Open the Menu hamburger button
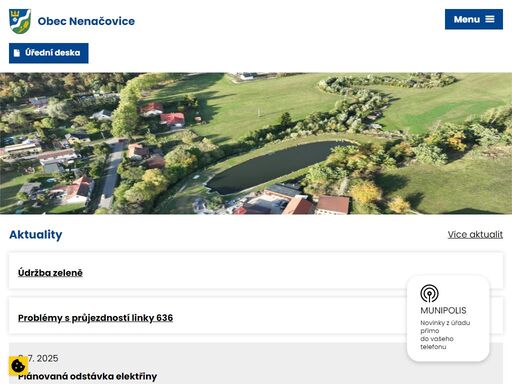The height and width of the screenshot is (384, 512). (474, 19)
